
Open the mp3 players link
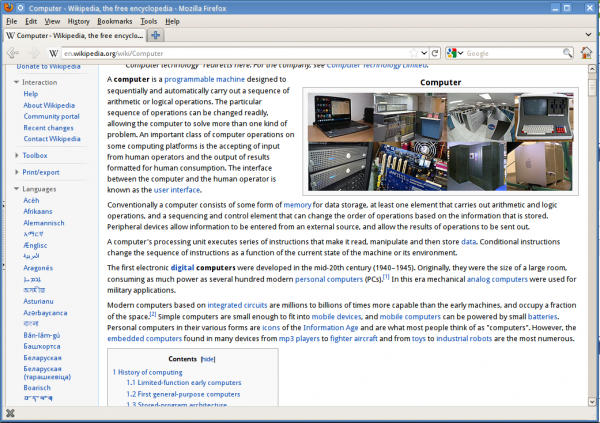point(299,339)
